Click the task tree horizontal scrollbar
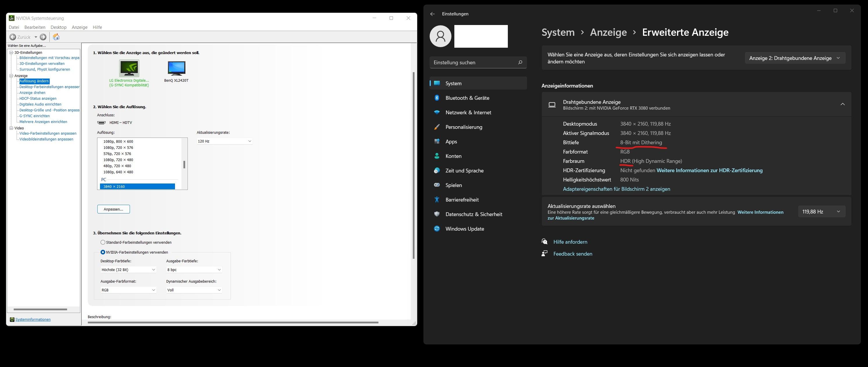The height and width of the screenshot is (367, 868). tap(40, 309)
